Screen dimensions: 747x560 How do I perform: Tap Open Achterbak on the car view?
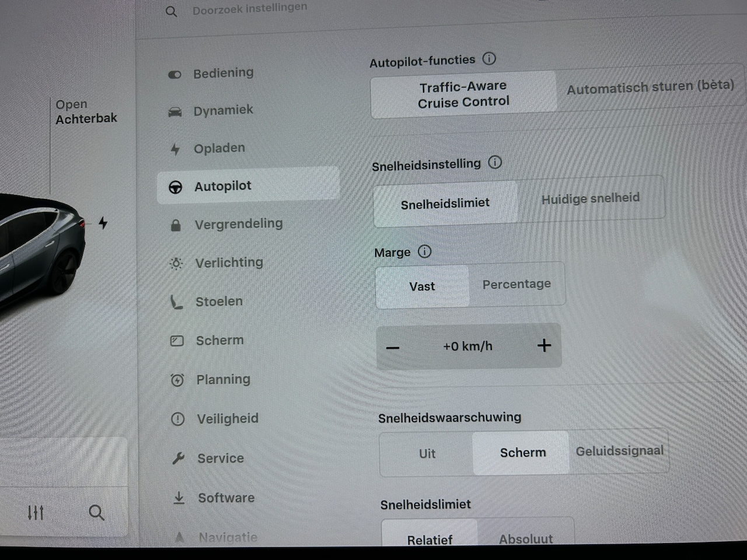[x=86, y=111]
